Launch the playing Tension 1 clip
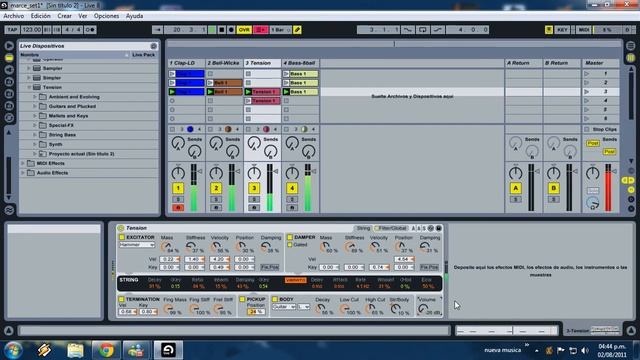The height and width of the screenshot is (360, 640). tap(248, 92)
